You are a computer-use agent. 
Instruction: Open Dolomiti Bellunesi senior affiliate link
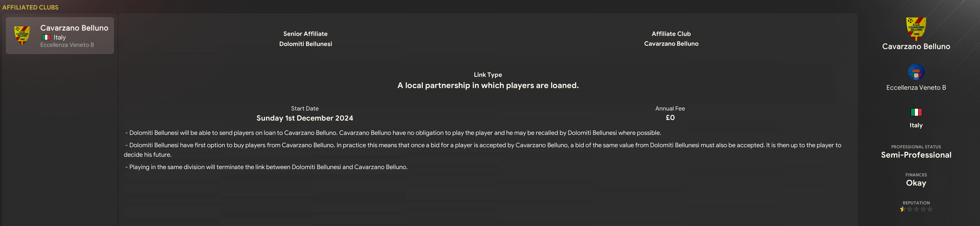[x=305, y=44]
